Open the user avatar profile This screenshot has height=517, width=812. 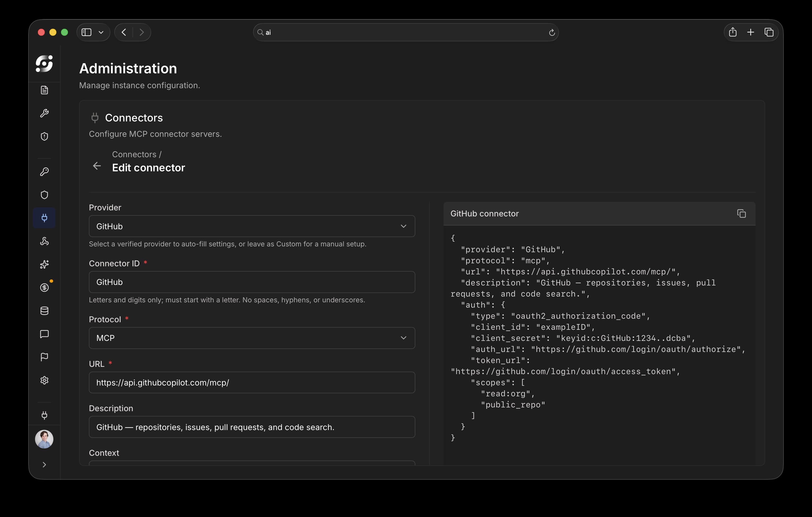point(44,439)
